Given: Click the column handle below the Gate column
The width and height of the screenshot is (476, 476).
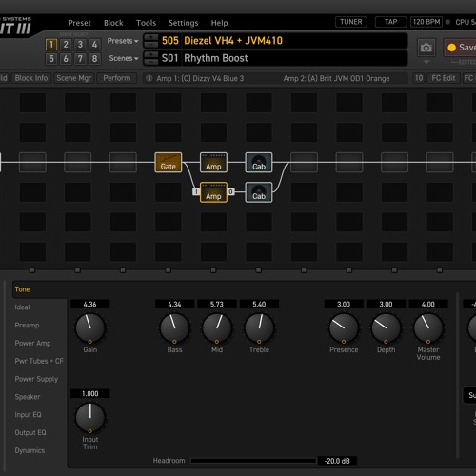Looking at the screenshot, I should [168, 270].
